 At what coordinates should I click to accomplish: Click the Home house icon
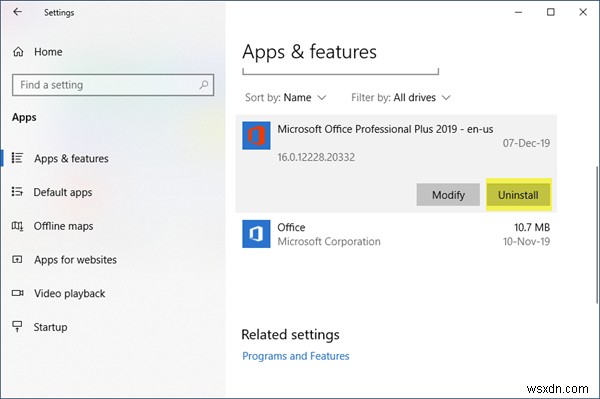(x=18, y=52)
